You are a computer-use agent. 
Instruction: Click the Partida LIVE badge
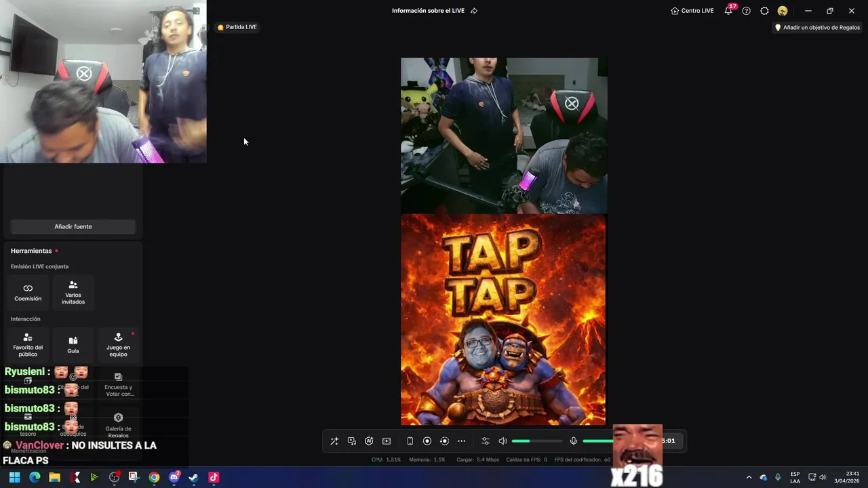(x=237, y=27)
